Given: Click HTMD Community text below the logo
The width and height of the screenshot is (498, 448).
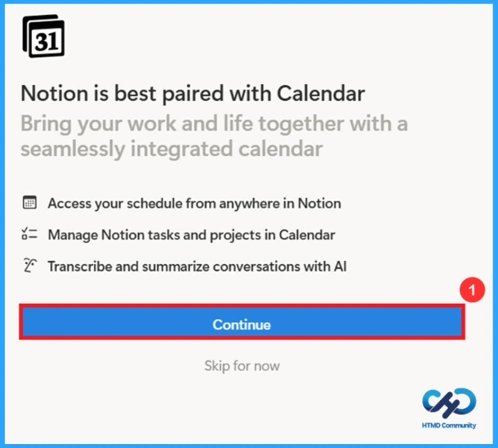Looking at the screenshot, I should coord(449,425).
